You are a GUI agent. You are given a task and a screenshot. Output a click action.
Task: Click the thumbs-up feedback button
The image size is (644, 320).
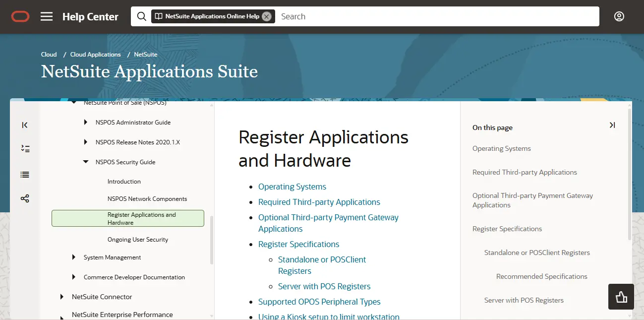click(x=621, y=297)
